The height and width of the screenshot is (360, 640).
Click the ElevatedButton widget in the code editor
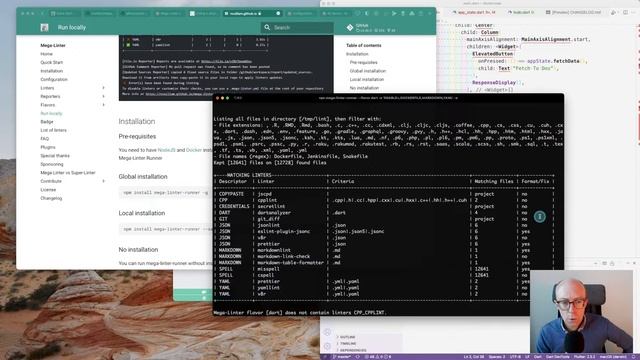(x=493, y=54)
